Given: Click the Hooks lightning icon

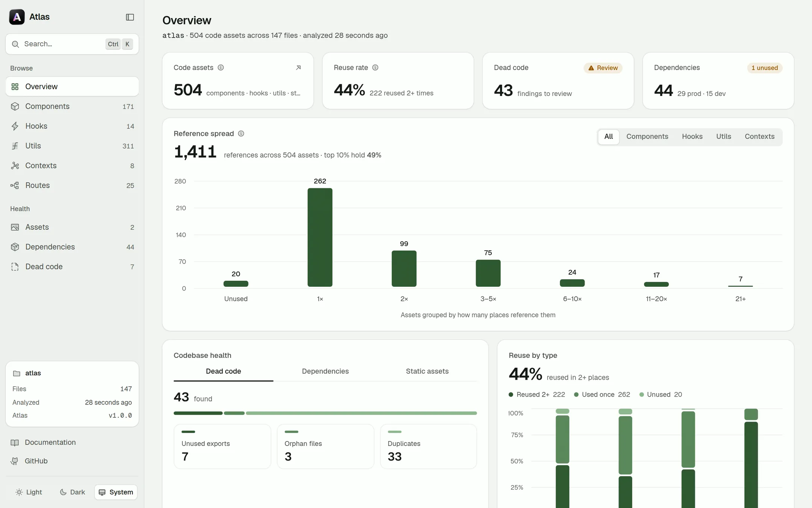Looking at the screenshot, I should click(x=15, y=126).
